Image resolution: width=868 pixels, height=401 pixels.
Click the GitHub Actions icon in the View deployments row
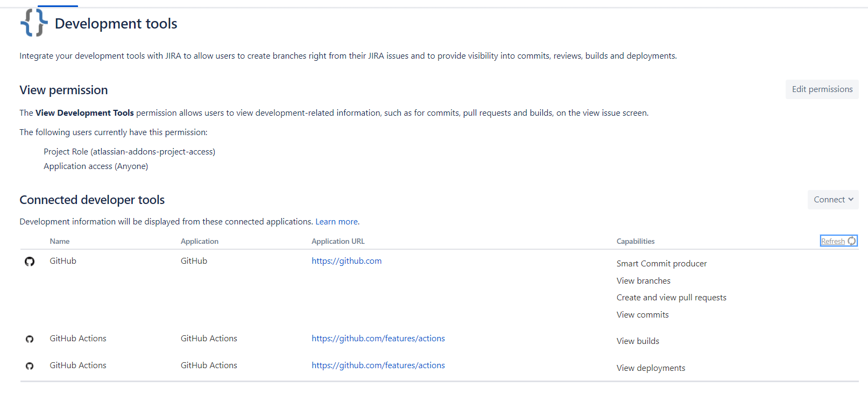(30, 366)
